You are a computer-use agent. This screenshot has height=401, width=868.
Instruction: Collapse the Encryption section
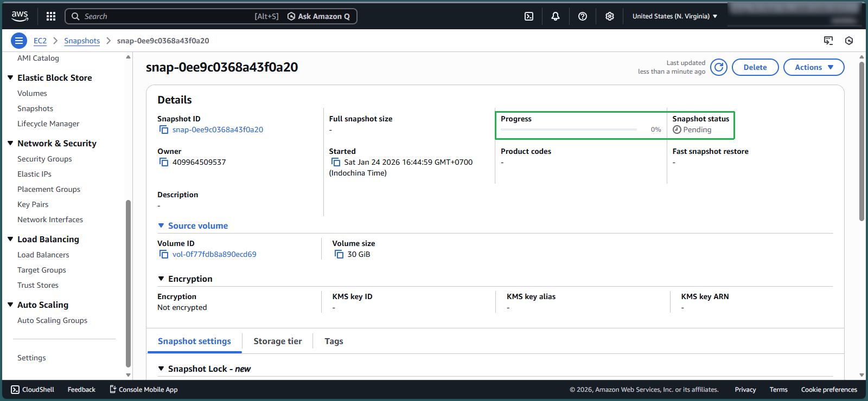pyautogui.click(x=161, y=279)
